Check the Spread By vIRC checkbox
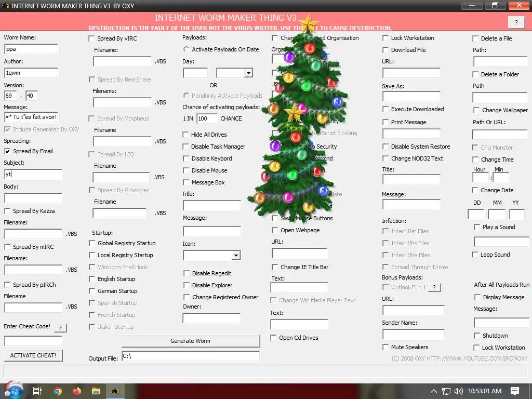Image resolution: width=532 pixels, height=399 pixels. point(91,38)
